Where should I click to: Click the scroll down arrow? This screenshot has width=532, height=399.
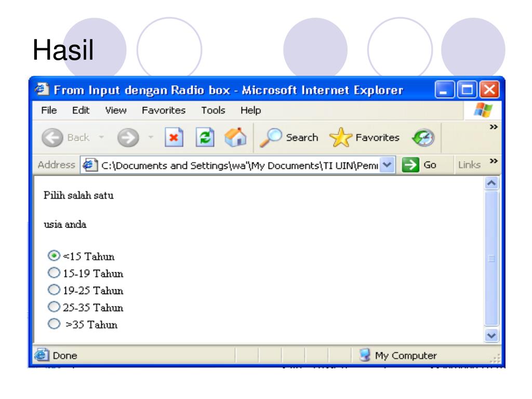pyautogui.click(x=491, y=336)
